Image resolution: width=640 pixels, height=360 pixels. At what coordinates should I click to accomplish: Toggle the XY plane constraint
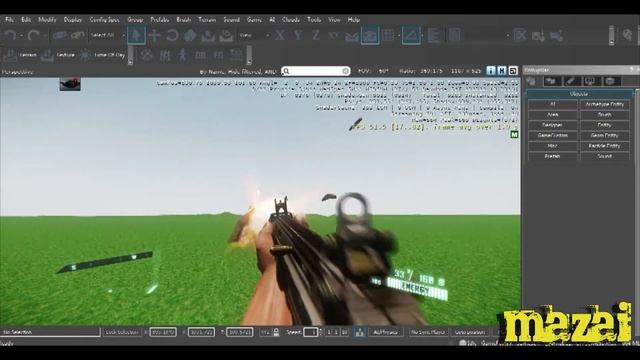[x=334, y=36]
